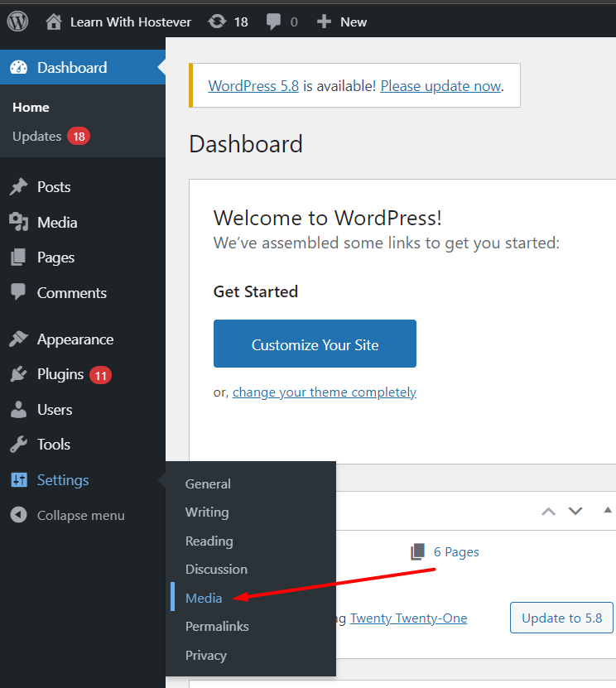The width and height of the screenshot is (616, 688).
Task: Open the updates refresh icon showing 18
Action: tap(217, 21)
